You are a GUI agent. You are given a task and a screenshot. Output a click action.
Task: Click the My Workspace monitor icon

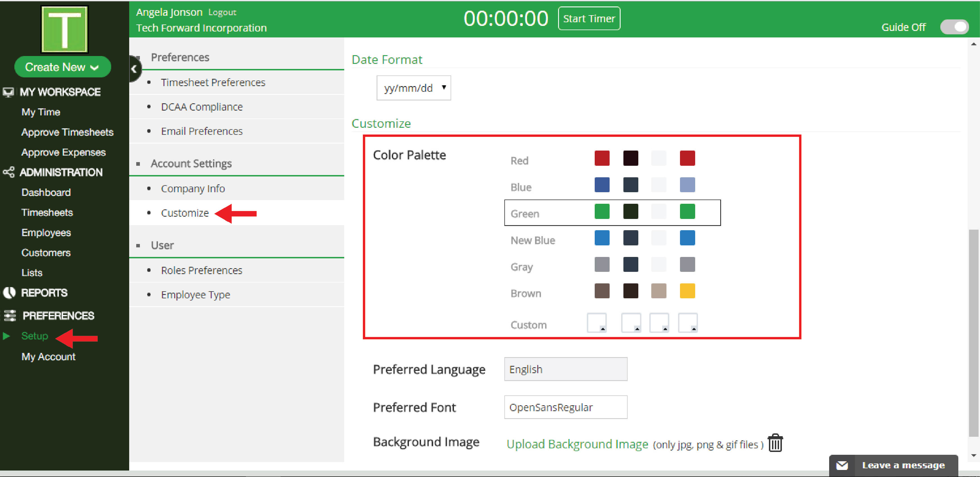[8, 92]
